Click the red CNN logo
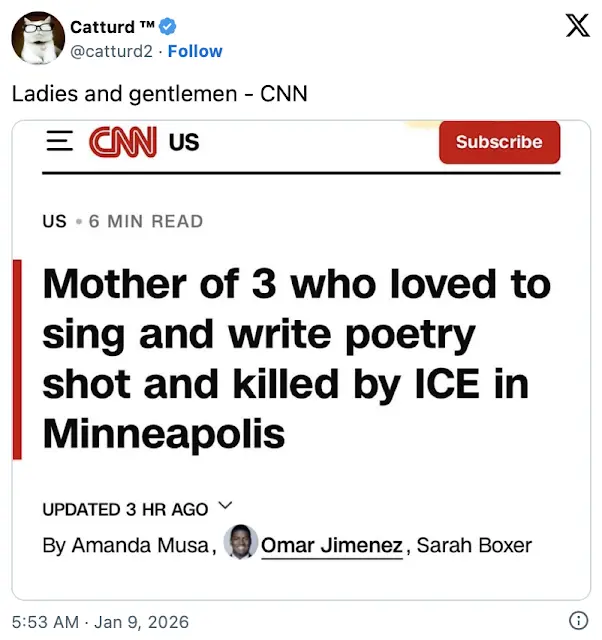Screen dimensions: 602x640 [123, 142]
